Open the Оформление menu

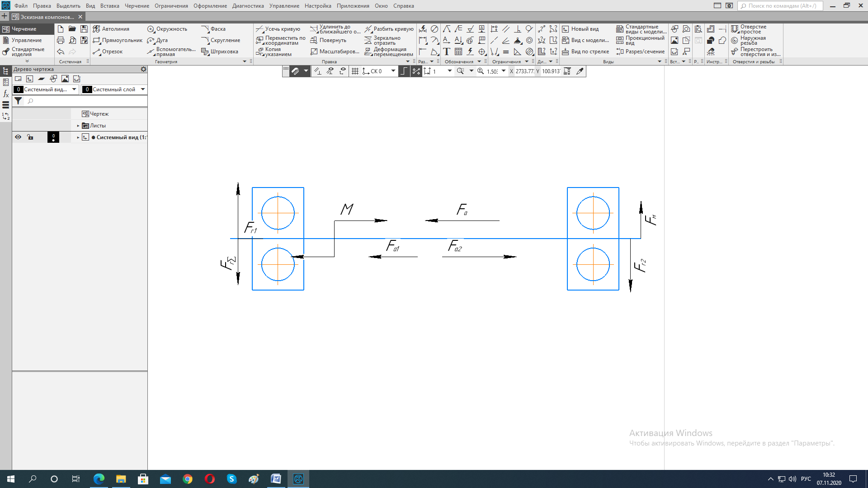pyautogui.click(x=210, y=6)
